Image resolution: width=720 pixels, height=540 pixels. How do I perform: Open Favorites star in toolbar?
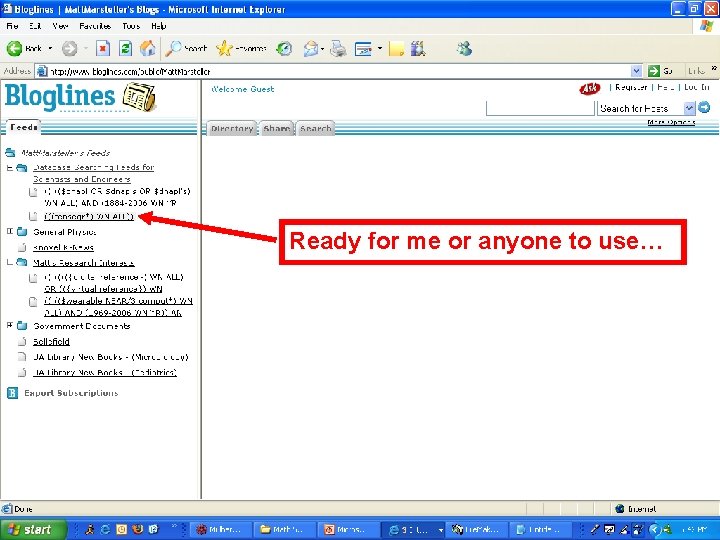click(241, 48)
